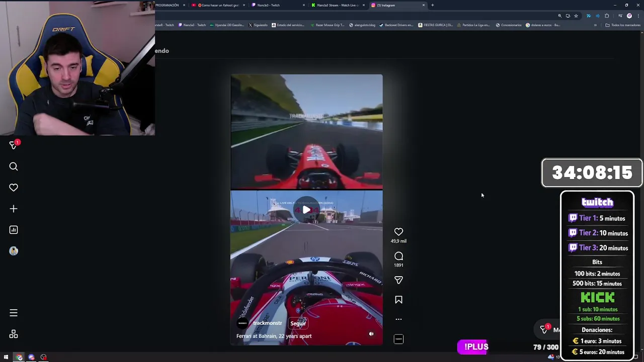644x362 pixels.
Task: Click the 1891 comments count
Action: (x=398, y=265)
